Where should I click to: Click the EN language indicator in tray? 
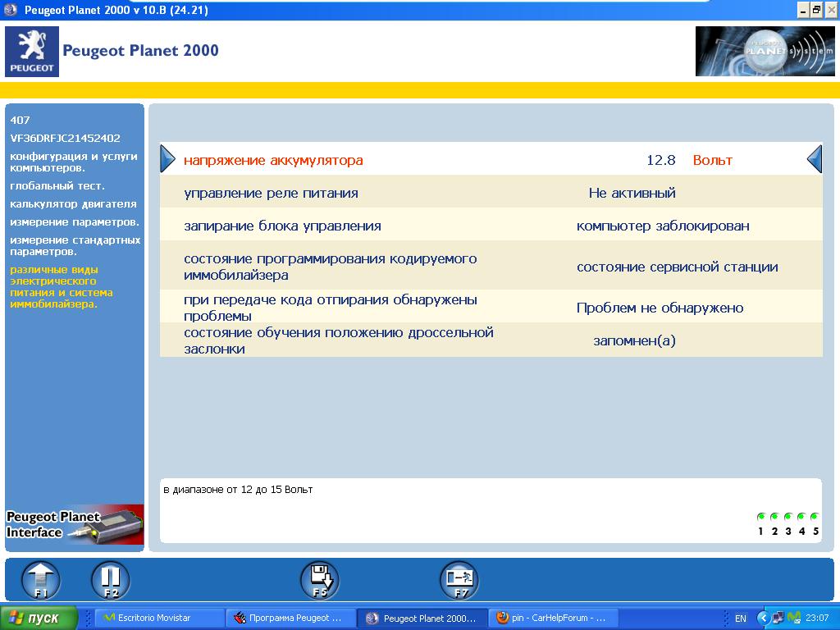click(x=741, y=619)
